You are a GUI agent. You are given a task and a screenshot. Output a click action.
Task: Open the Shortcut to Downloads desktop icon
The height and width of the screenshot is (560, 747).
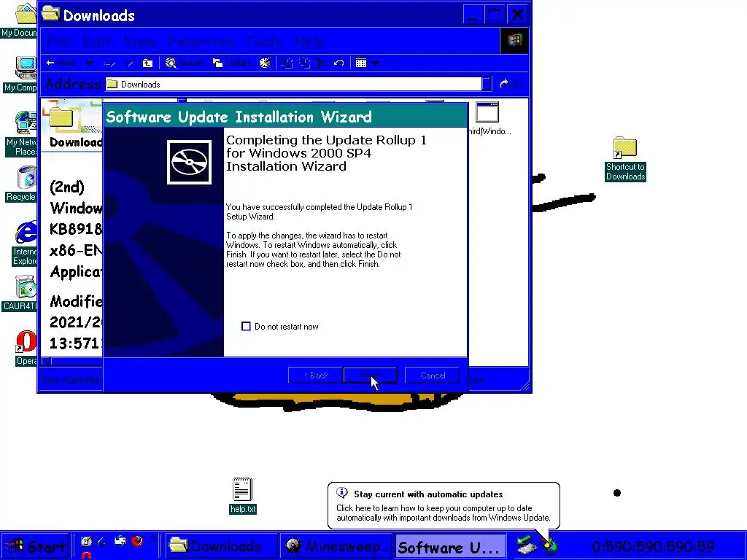point(625,159)
